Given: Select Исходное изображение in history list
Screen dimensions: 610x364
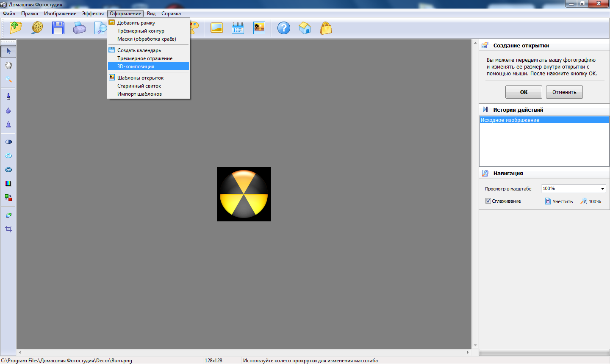Looking at the screenshot, I should click(x=544, y=120).
